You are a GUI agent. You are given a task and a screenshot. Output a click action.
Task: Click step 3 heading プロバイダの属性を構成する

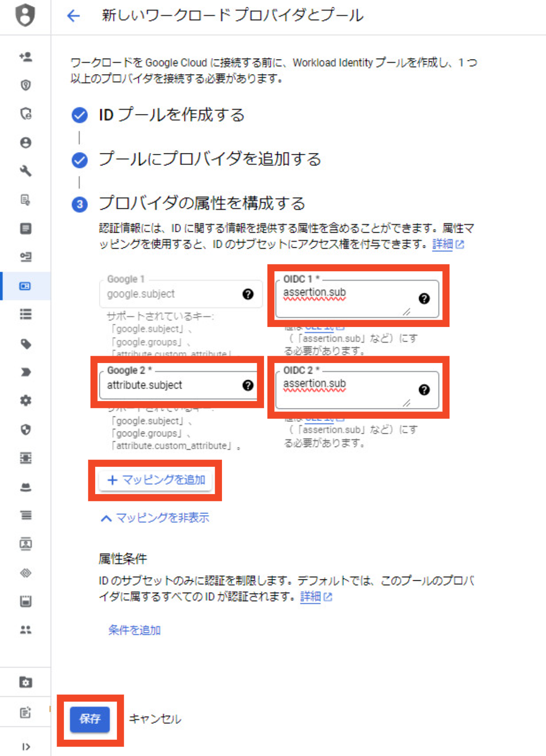coord(202,203)
